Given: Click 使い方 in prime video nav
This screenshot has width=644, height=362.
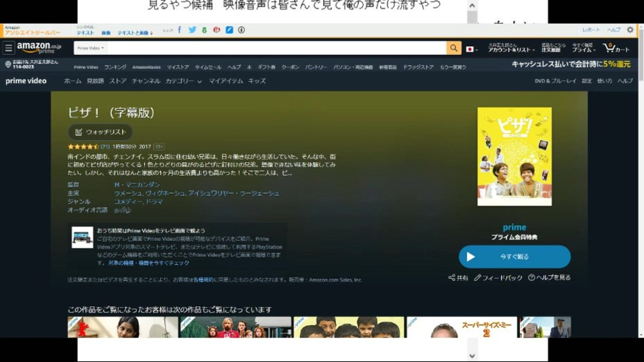Looking at the screenshot, I should (604, 81).
